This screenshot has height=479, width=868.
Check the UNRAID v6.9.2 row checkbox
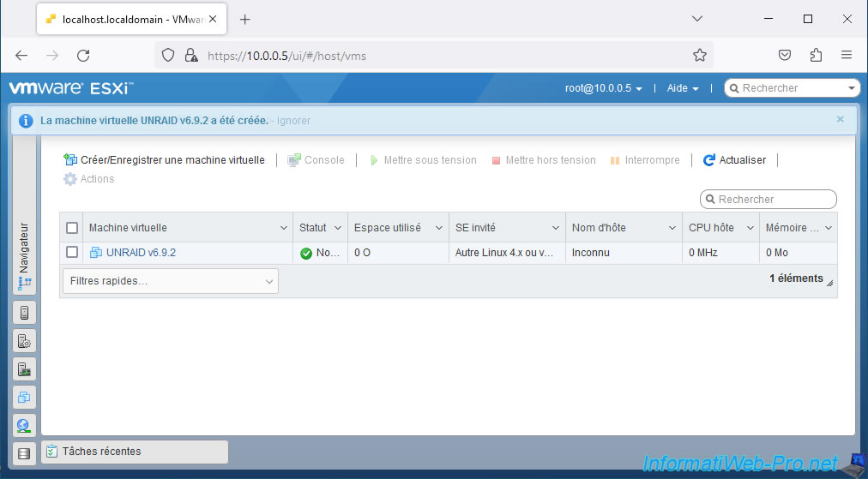pos(72,253)
